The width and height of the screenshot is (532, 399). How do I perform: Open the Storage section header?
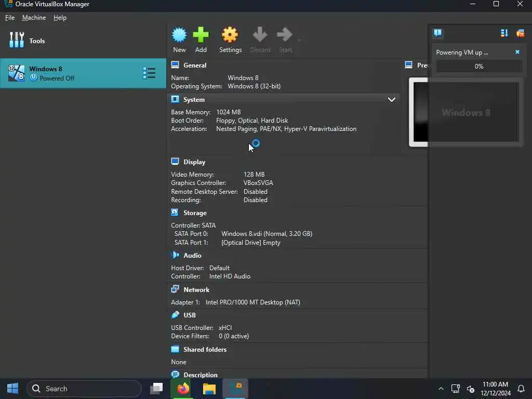tap(195, 212)
